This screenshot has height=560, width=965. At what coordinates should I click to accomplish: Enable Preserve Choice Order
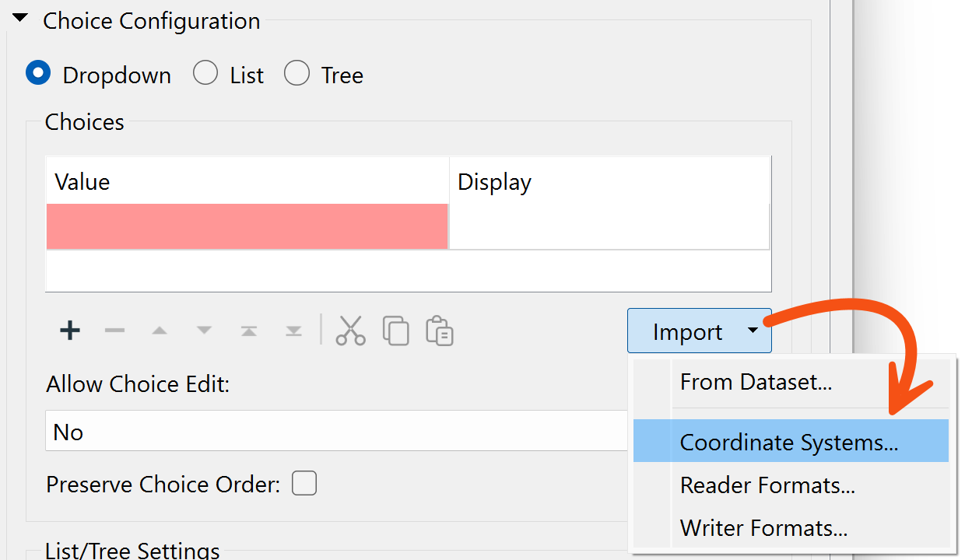coord(304,483)
